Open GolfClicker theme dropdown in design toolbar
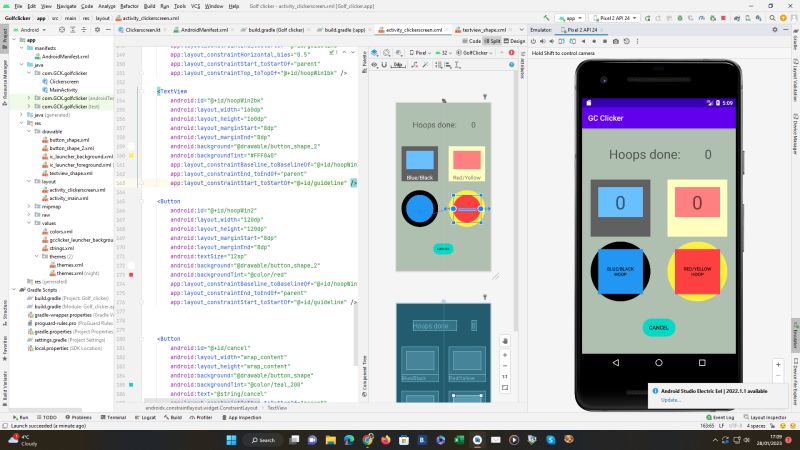 click(474, 53)
